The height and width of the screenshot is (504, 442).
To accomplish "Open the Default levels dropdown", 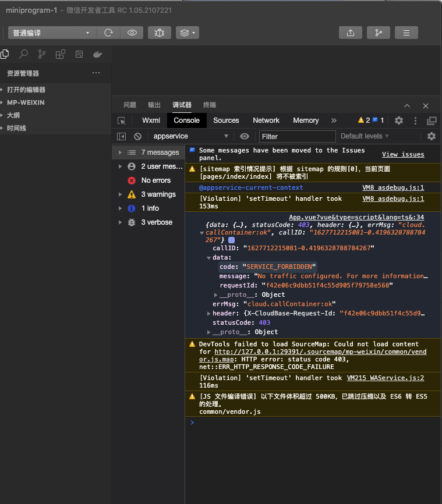I will click(x=365, y=136).
